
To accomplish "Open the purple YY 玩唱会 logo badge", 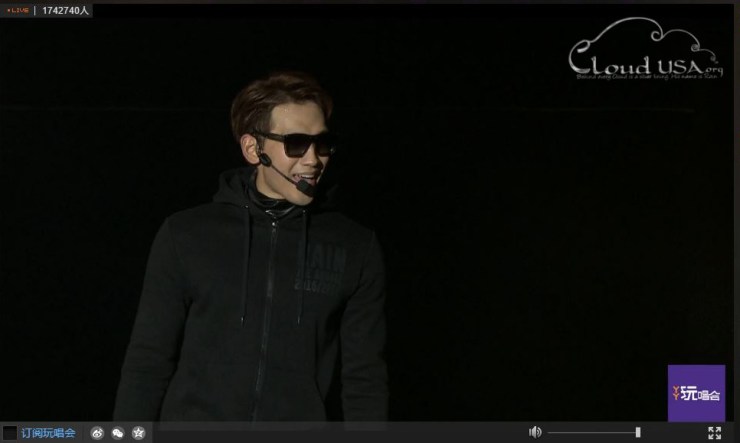I will [696, 392].
